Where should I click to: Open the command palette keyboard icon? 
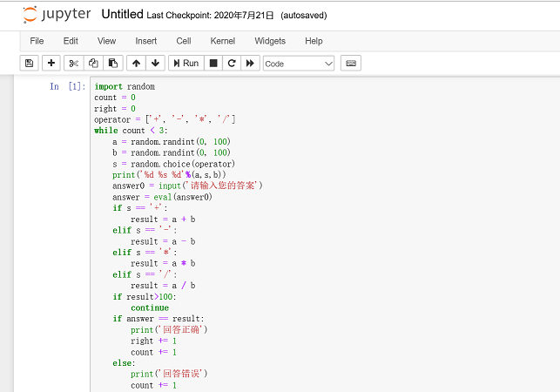(x=351, y=64)
